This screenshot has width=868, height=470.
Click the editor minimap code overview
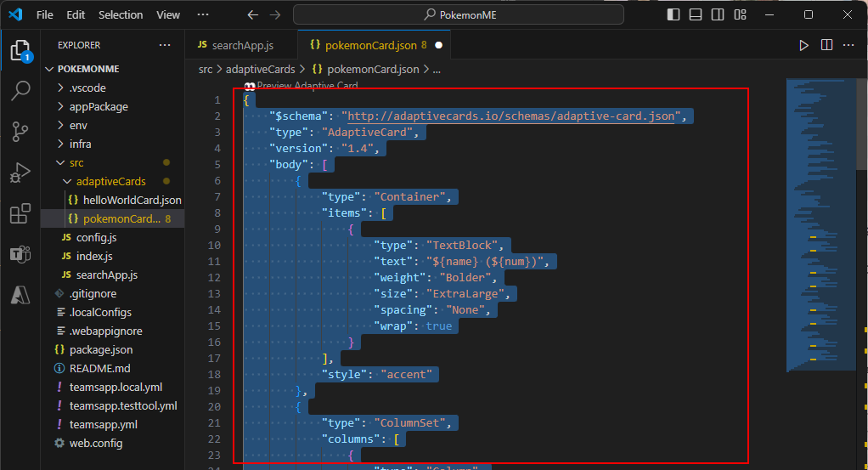pyautogui.click(x=821, y=224)
